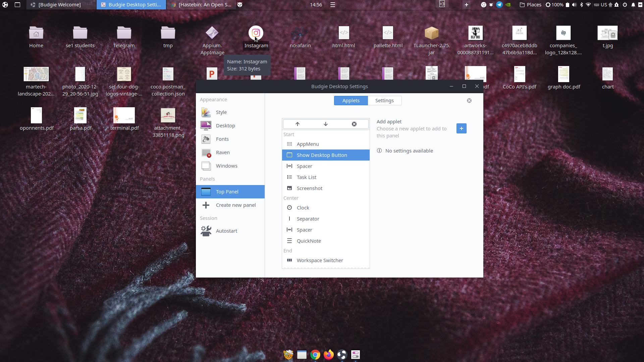Click the Show Desktop icon in top panel
This screenshot has height=362, width=644.
[x=17, y=5]
